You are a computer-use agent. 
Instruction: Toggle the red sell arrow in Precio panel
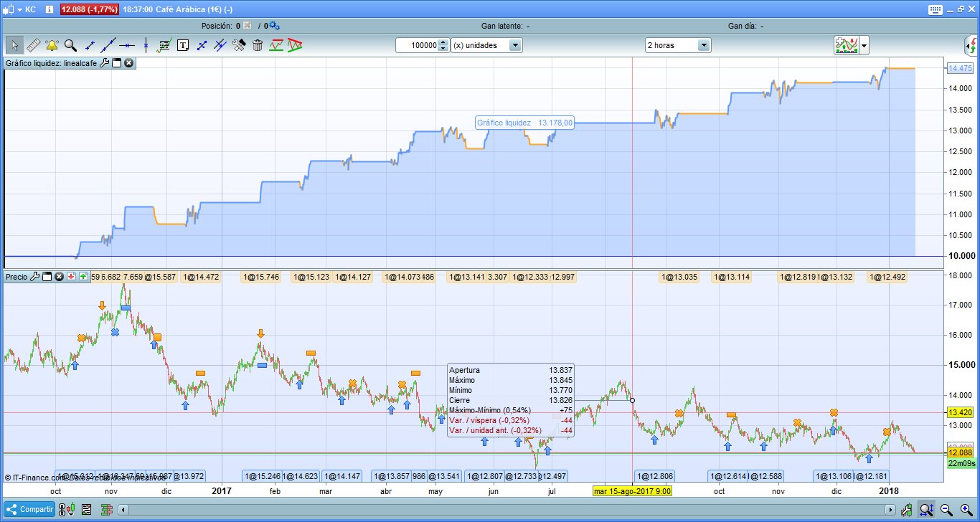(x=72, y=276)
